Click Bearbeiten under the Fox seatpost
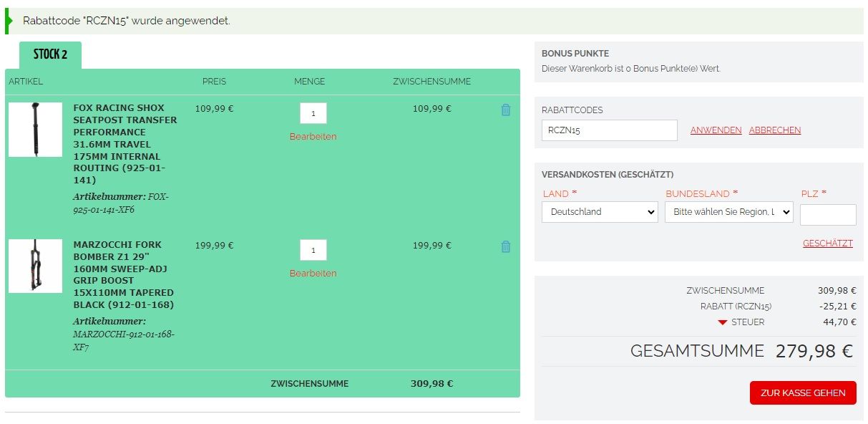Image resolution: width=868 pixels, height=424 pixels. click(x=313, y=137)
